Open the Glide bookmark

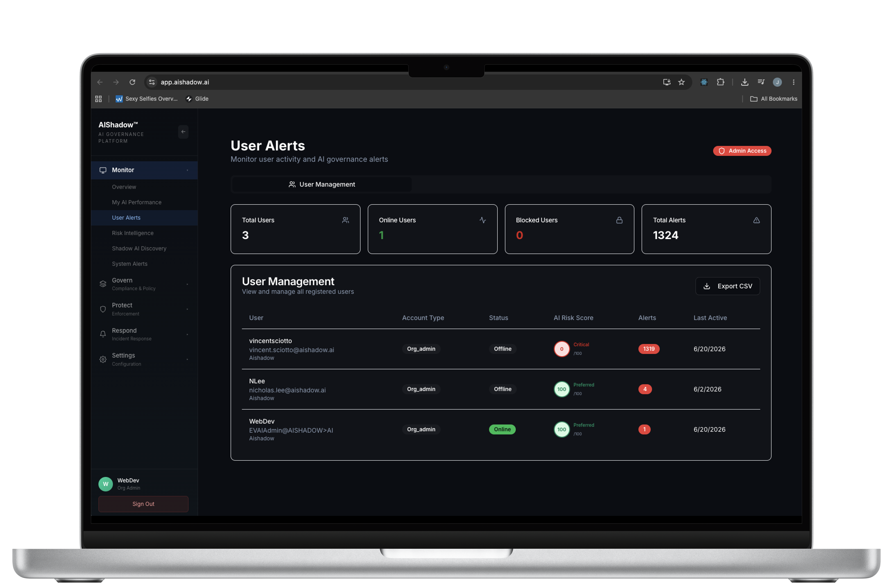[197, 99]
